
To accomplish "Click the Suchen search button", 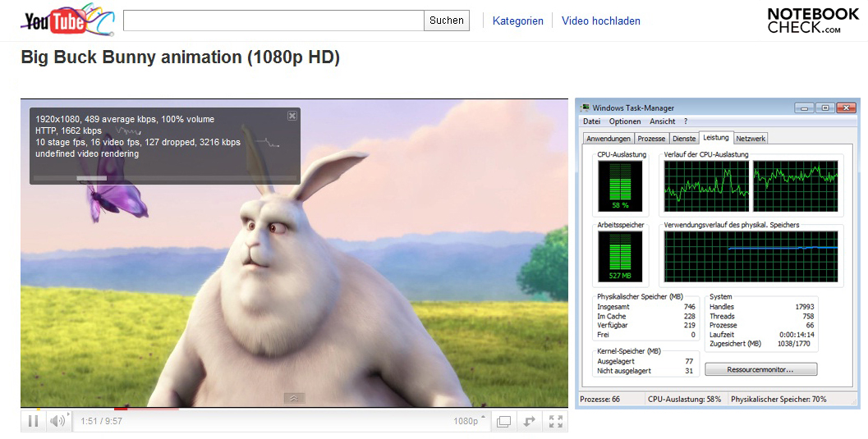I will [447, 21].
